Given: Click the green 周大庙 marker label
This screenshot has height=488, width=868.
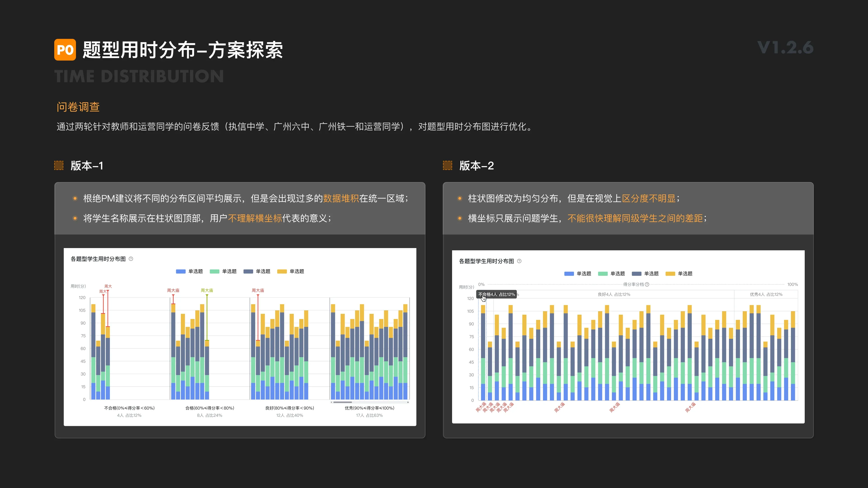Looking at the screenshot, I should [x=207, y=290].
